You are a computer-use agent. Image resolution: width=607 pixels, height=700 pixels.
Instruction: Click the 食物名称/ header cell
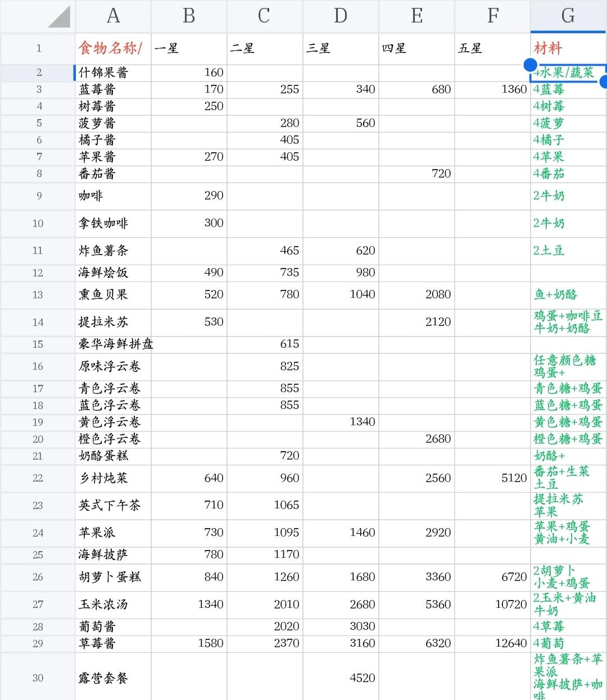coord(113,49)
